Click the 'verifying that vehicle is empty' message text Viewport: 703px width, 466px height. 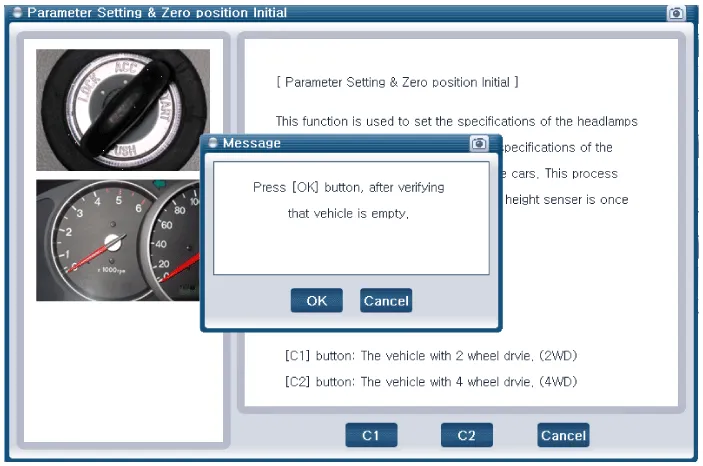click(348, 200)
